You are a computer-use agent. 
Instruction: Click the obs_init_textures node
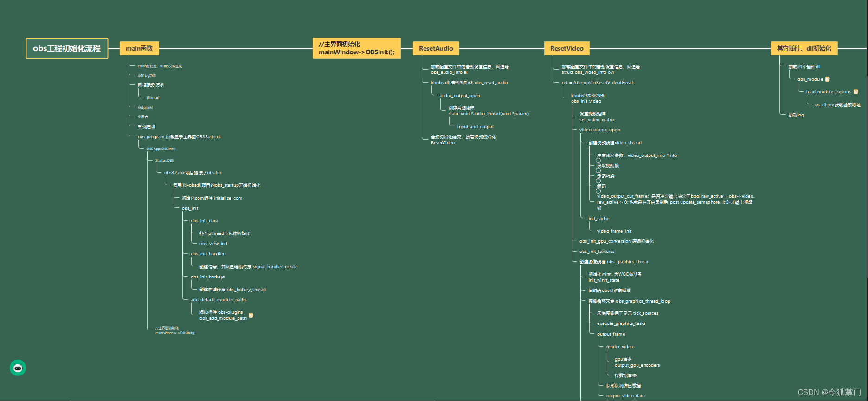597,252
